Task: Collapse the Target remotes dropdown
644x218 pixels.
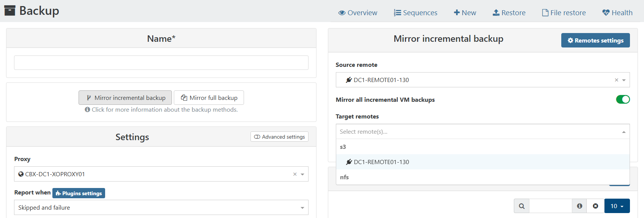Action: tap(624, 132)
